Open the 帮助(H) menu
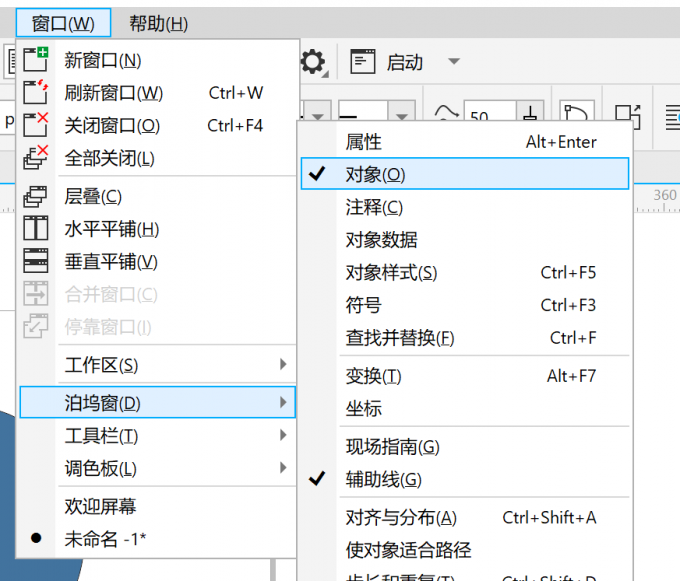Screen dimensions: 680x581 159,23
